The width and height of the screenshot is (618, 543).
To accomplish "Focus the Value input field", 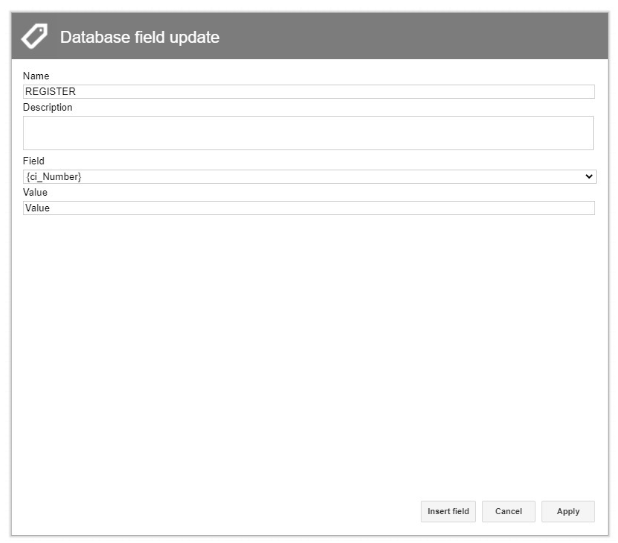I will point(309,208).
